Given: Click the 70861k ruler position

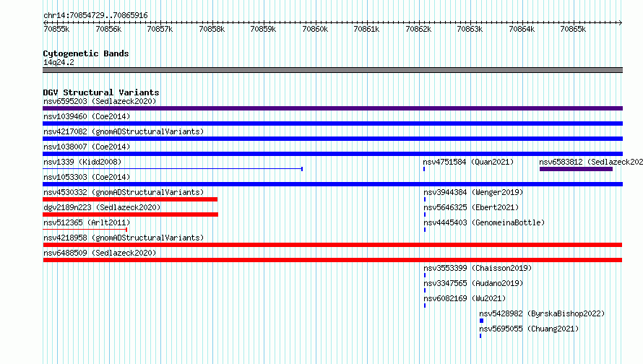Looking at the screenshot, I should click(366, 29).
